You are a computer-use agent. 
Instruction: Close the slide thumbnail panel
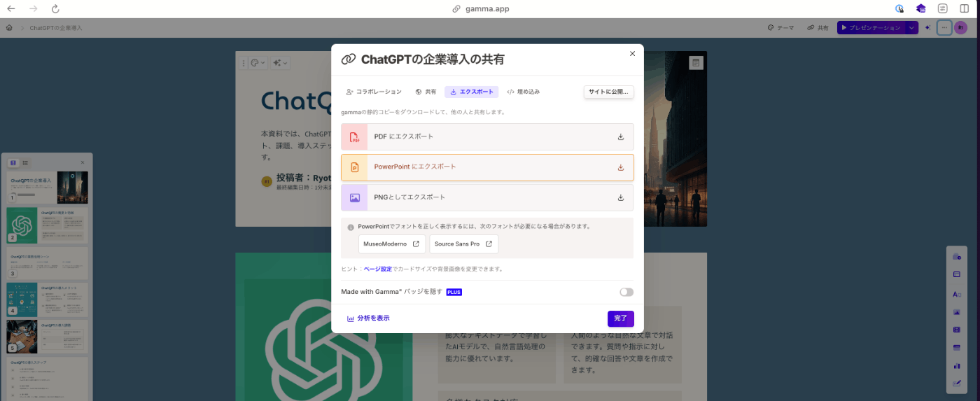tap(82, 162)
